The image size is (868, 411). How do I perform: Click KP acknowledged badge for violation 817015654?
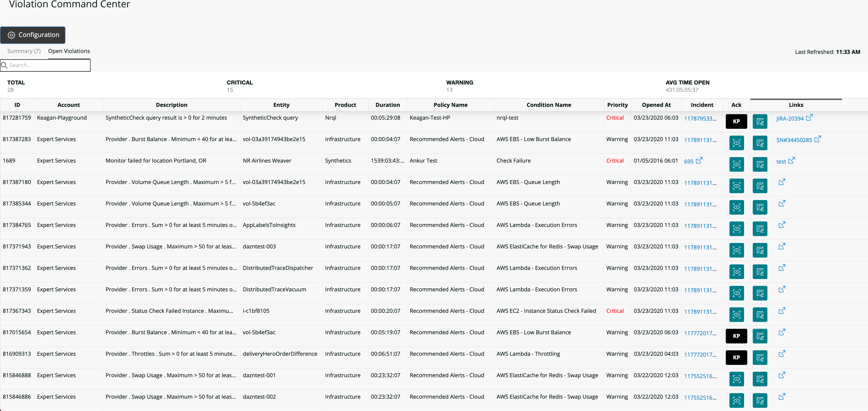736,336
